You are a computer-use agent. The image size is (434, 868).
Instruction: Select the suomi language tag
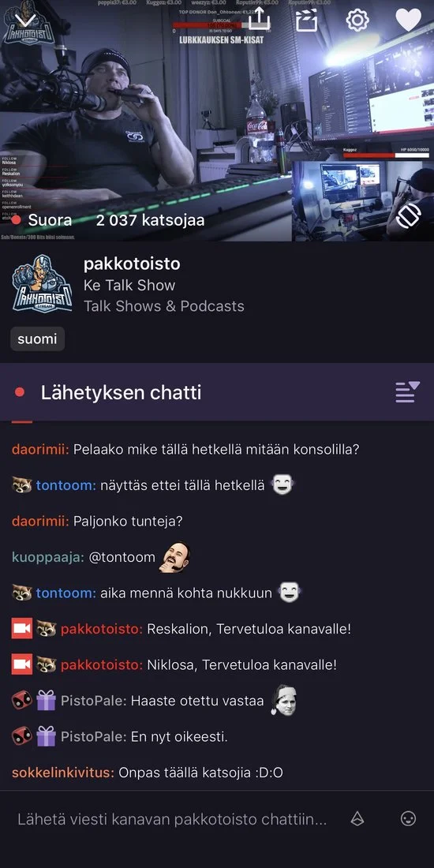point(38,339)
